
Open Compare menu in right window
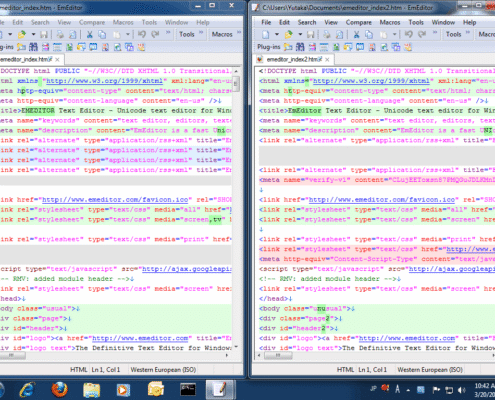[x=359, y=22]
